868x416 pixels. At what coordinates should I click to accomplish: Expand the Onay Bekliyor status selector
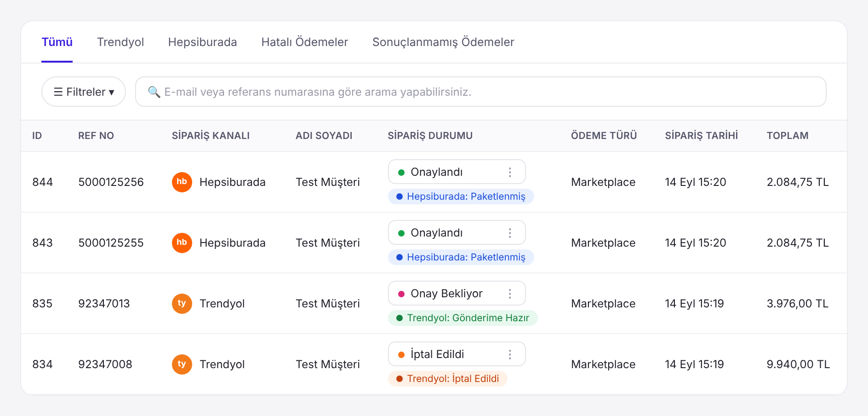click(x=457, y=293)
